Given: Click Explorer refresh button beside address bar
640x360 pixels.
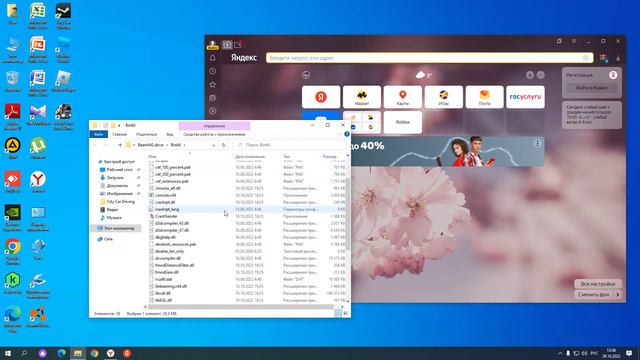Looking at the screenshot, I should pyautogui.click(x=224, y=145).
